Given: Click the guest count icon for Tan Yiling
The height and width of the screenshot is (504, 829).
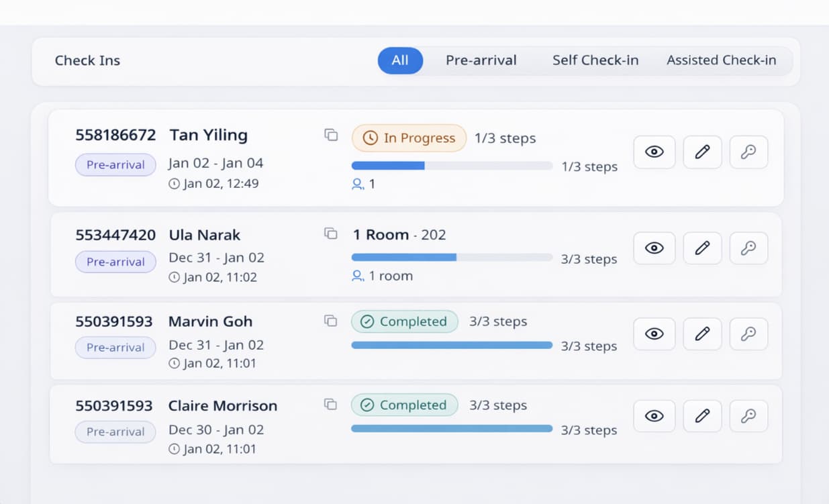Looking at the screenshot, I should click(x=357, y=183).
